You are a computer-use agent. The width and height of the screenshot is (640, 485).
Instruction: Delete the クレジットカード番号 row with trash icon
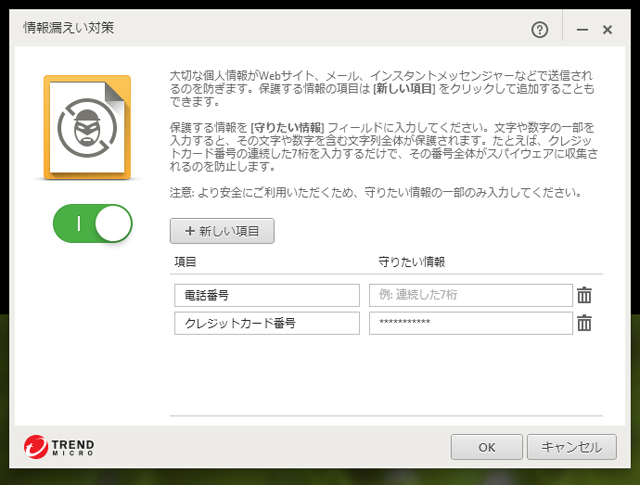click(x=585, y=323)
